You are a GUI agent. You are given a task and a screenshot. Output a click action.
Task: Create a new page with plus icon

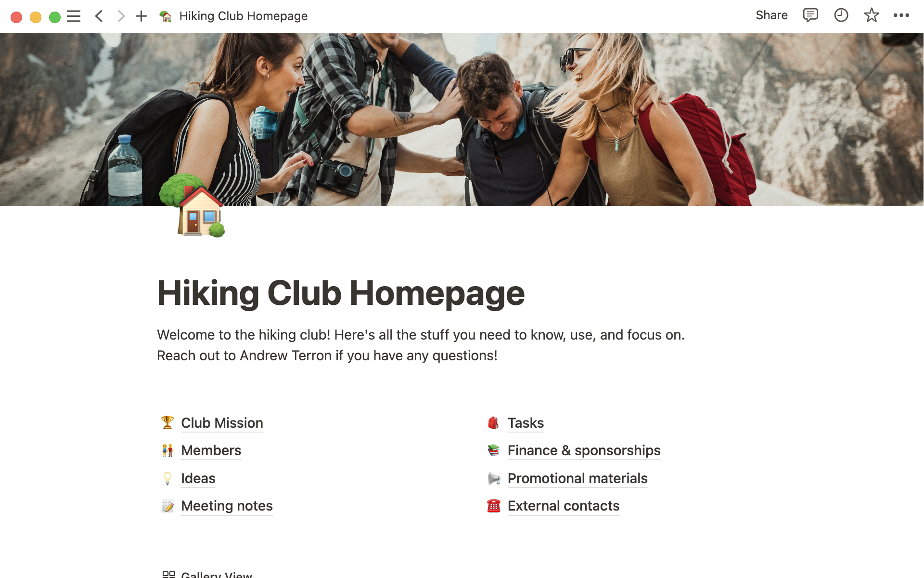click(141, 16)
